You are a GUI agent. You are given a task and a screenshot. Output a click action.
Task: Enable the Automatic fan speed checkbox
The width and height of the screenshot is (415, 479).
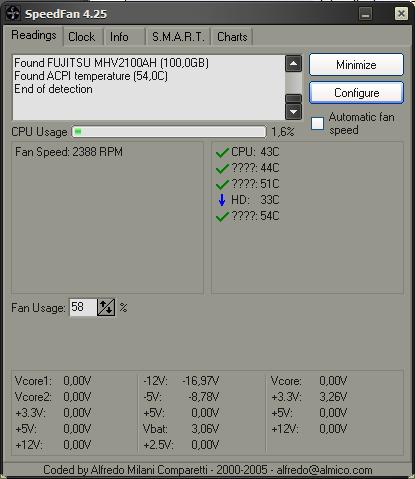click(317, 123)
